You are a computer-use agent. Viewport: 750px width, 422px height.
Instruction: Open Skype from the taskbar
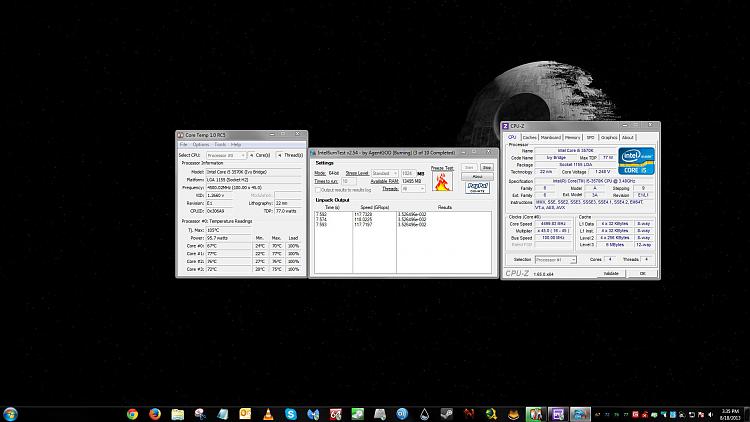tap(290, 414)
